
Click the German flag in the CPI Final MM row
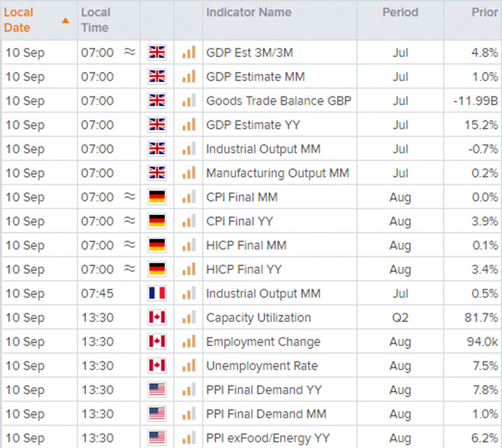coord(157,197)
